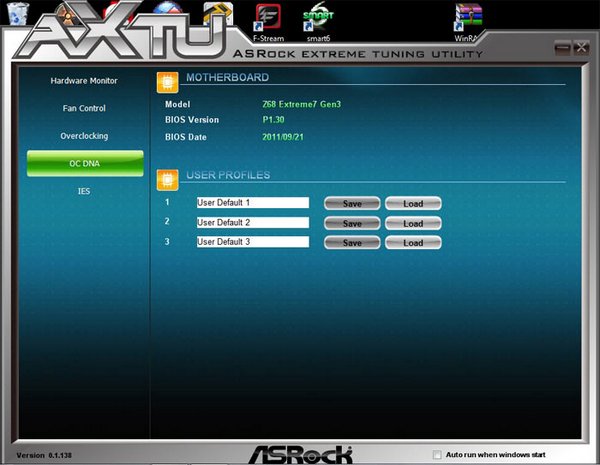Switch to Fan Control tab
Viewport: 600px width, 465px height.
coord(84,108)
